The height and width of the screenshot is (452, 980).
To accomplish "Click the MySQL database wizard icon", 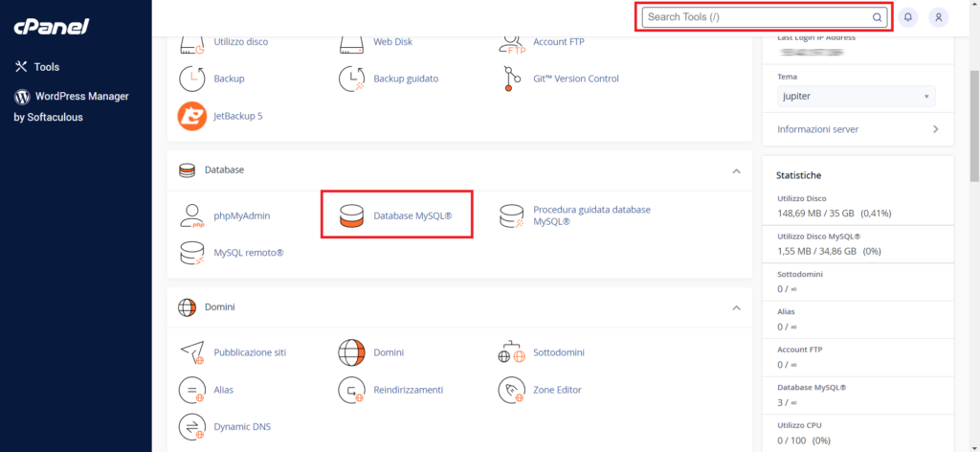I will pos(511,215).
